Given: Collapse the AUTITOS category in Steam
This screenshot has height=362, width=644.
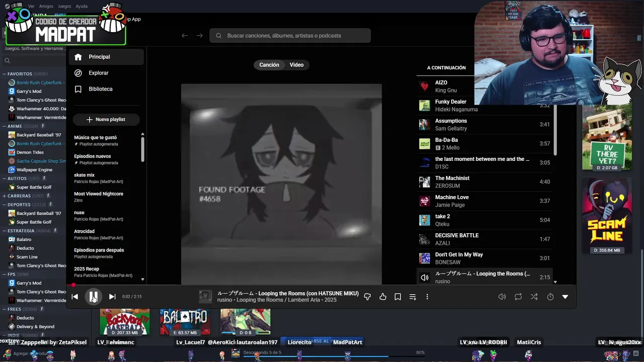Looking at the screenshot, I should [x=5, y=178].
